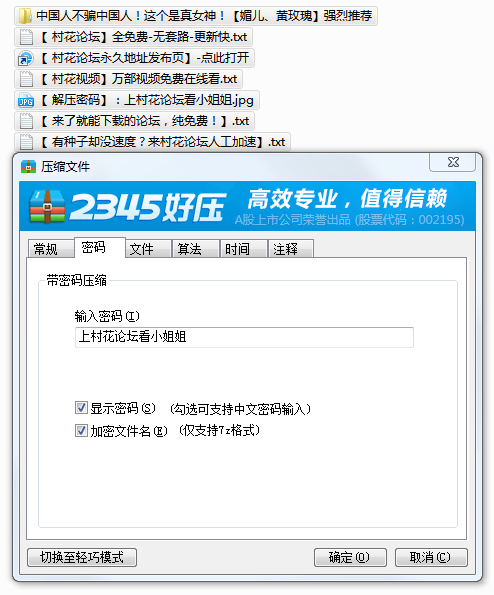Click the text file icon for 全免费-无套路-更新快.txt
This screenshot has height=595, width=494.
click(x=26, y=37)
